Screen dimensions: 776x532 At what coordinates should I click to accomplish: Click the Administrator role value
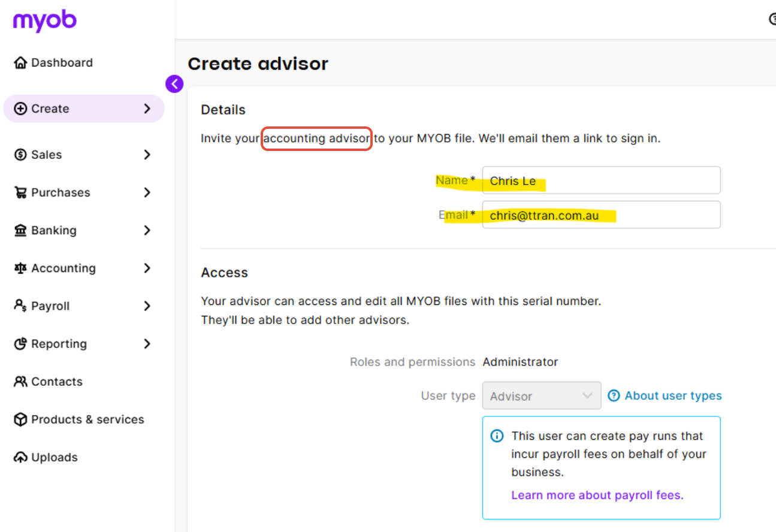[520, 362]
